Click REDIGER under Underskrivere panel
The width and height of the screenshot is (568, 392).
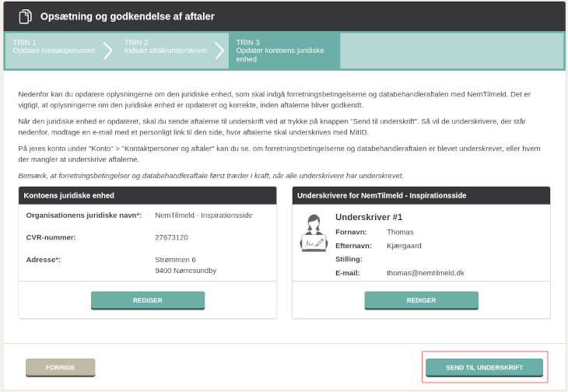pos(421,300)
